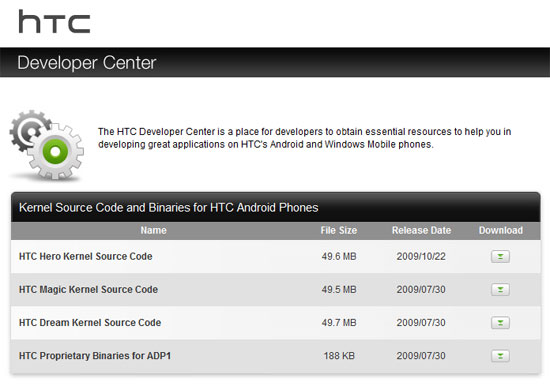Select the HTC Dream Kernel Source Code name
550x386 pixels.
point(90,322)
